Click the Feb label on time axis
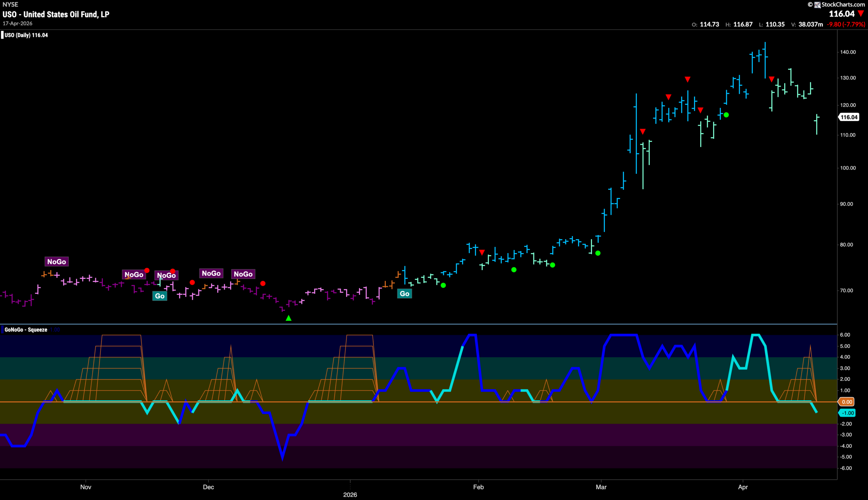This screenshot has width=868, height=500. pos(478,487)
